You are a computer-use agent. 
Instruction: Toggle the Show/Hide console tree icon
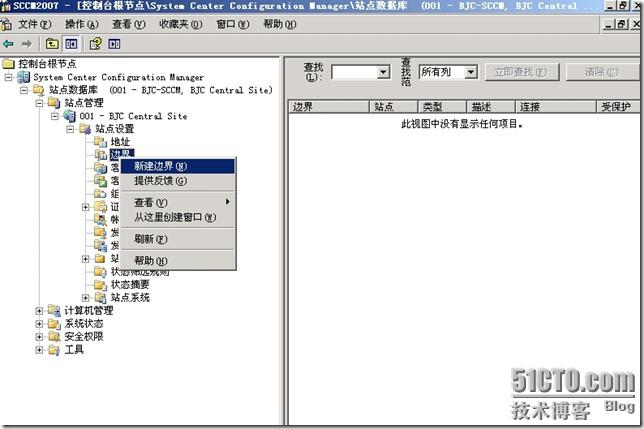click(x=71, y=44)
